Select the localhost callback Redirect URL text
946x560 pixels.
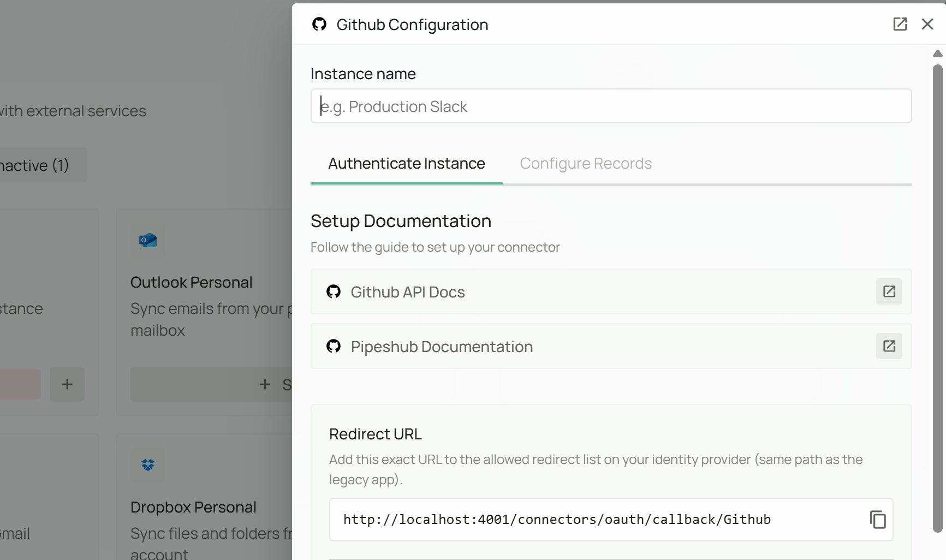(x=557, y=519)
